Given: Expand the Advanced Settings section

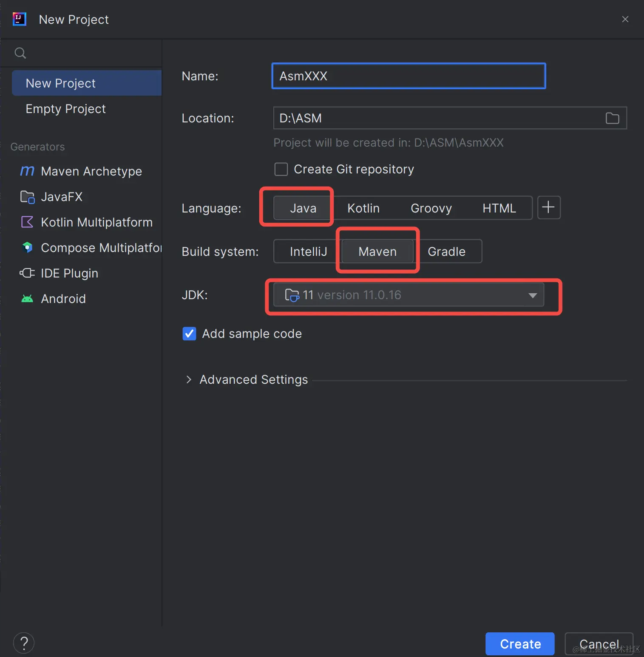Looking at the screenshot, I should tap(189, 379).
